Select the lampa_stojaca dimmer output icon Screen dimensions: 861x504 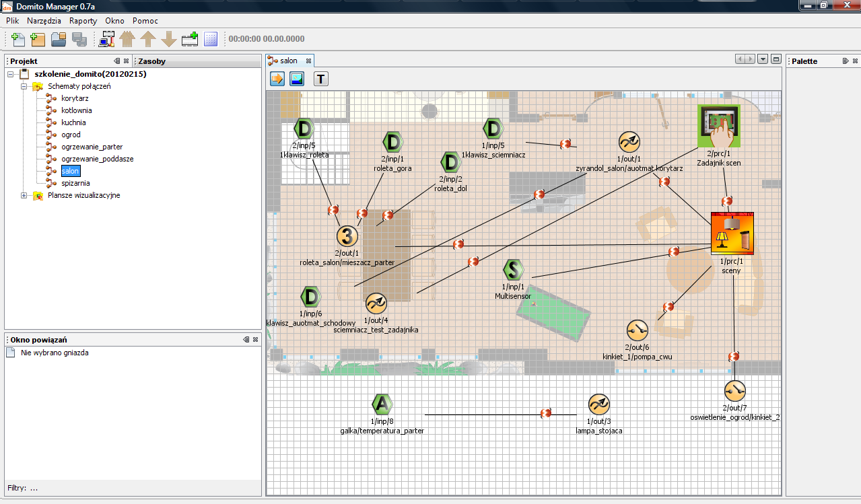[x=598, y=404]
